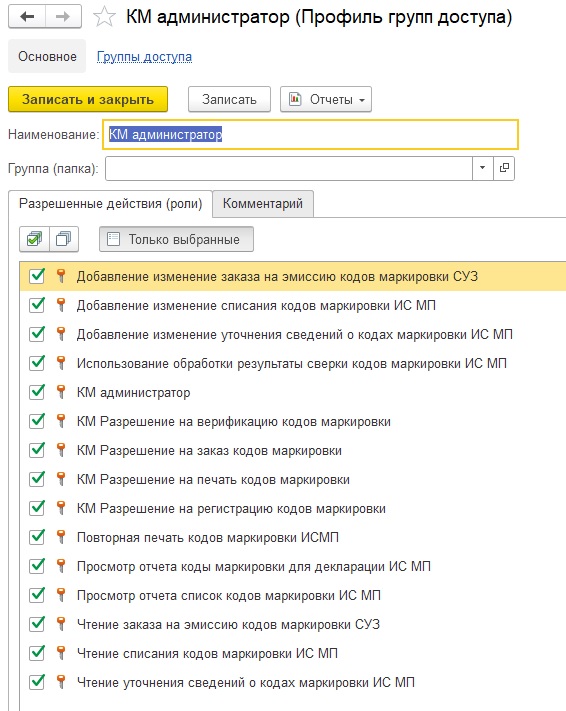Uncheck Добавление изменение списания кодов маркировки ИС МП
The image size is (566, 711).
[x=37, y=305]
